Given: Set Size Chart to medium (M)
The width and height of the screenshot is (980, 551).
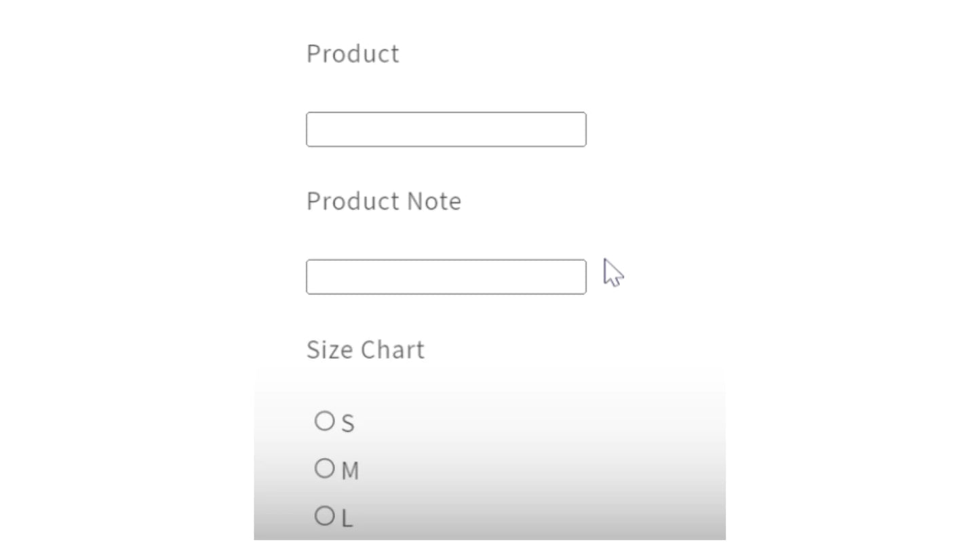Looking at the screenshot, I should click(325, 468).
